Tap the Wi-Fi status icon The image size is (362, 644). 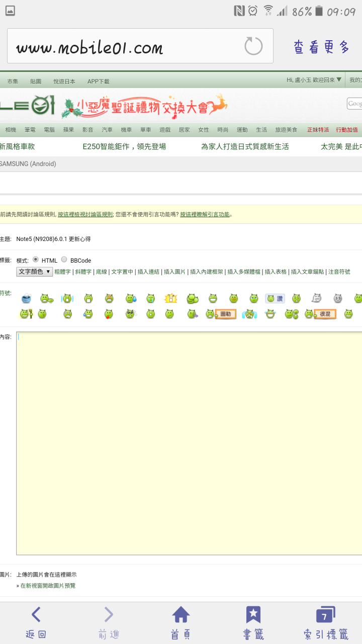pos(268,11)
